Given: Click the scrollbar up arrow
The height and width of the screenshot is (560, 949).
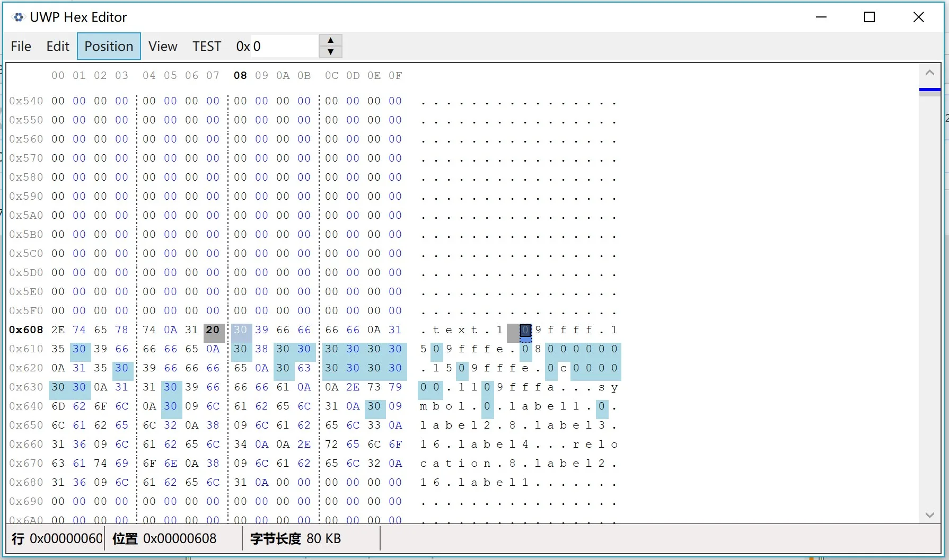Looking at the screenshot, I should (929, 73).
